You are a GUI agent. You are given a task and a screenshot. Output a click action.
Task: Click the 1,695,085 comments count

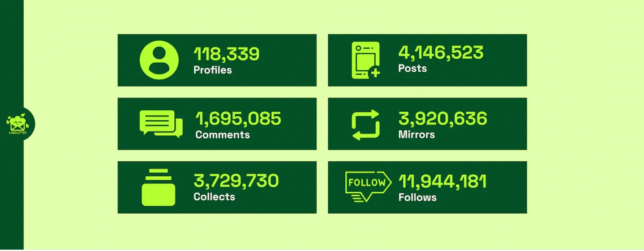pos(238,119)
